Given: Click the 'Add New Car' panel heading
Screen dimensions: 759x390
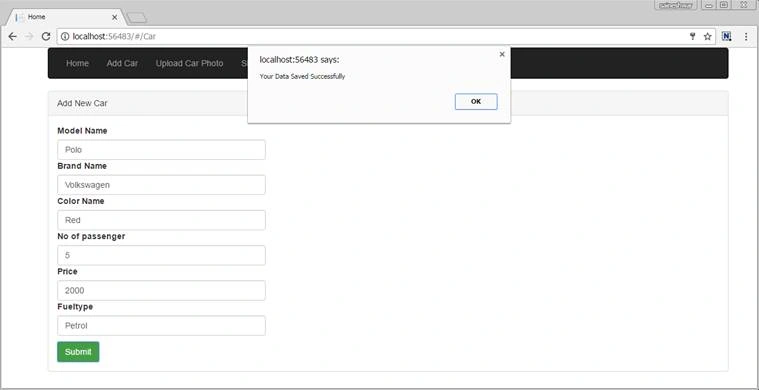Looking at the screenshot, I should coord(82,103).
